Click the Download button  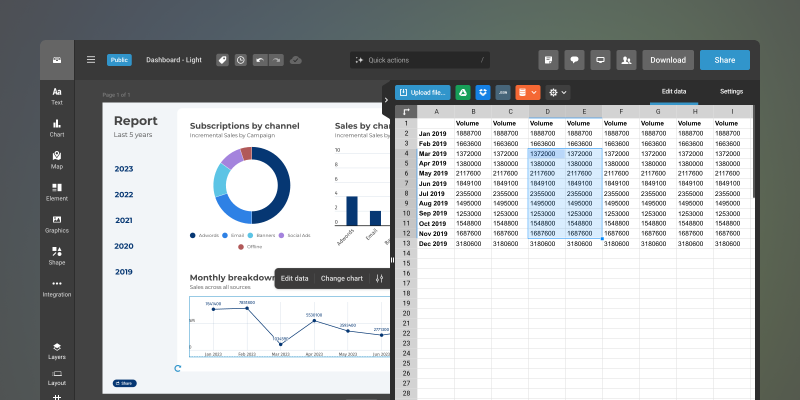668,60
